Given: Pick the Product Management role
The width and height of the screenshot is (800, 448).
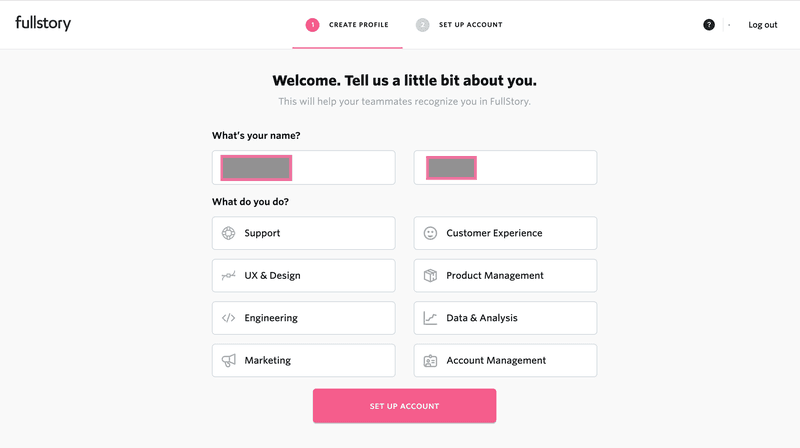Looking at the screenshot, I should 505,276.
